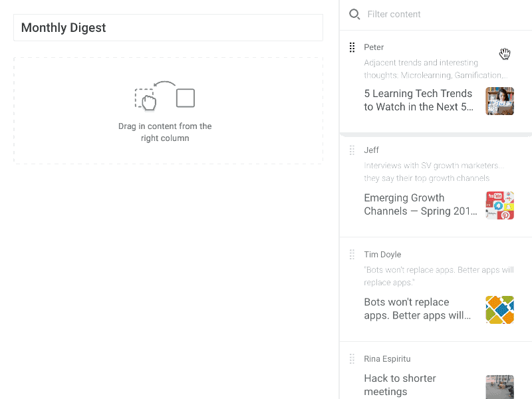Click the drag handle on Peter's card

pyautogui.click(x=352, y=47)
